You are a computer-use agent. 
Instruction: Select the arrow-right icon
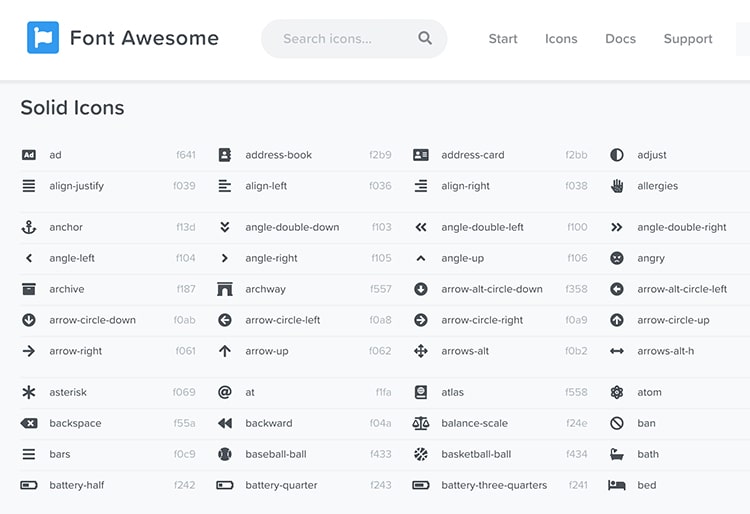(29, 351)
